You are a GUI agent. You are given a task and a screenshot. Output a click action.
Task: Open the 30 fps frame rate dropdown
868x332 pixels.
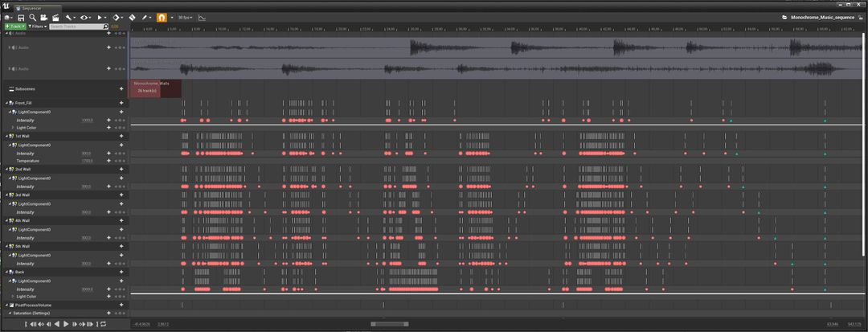tap(184, 17)
